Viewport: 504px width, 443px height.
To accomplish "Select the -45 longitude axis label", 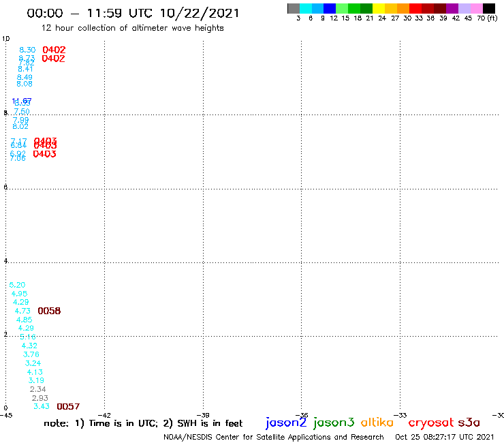I will tap(6, 415).
